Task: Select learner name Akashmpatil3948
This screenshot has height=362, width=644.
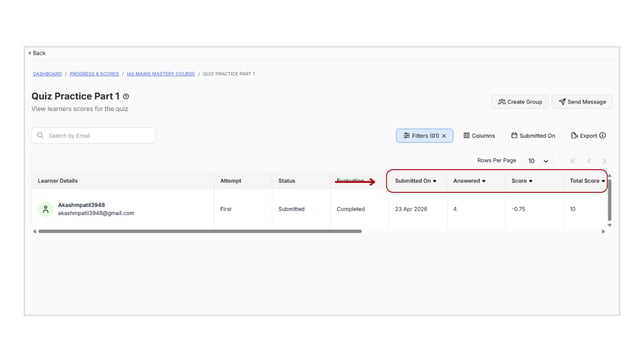Action: click(81, 205)
